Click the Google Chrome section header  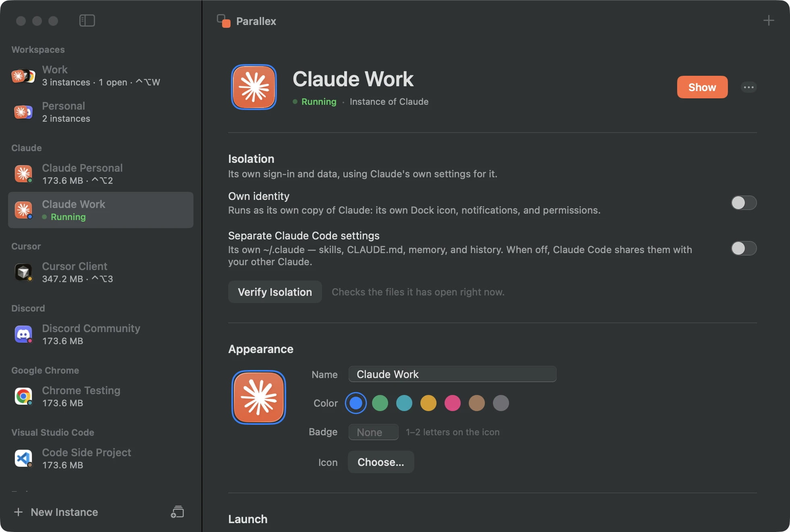point(45,370)
